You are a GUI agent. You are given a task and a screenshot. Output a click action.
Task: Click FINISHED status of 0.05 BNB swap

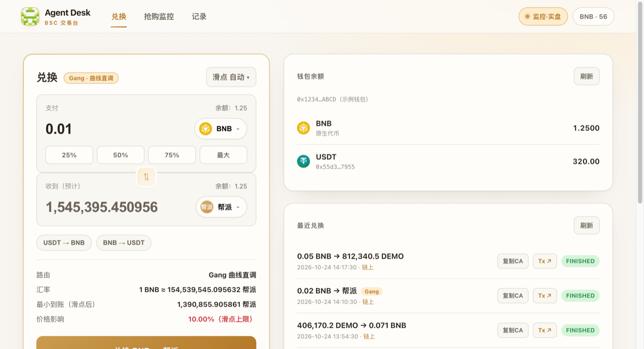tap(580, 261)
